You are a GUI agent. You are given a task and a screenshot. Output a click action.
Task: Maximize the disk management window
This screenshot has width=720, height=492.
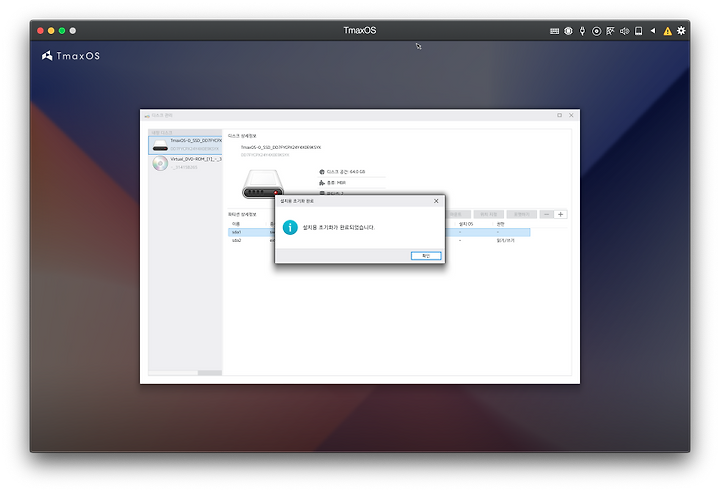[559, 115]
